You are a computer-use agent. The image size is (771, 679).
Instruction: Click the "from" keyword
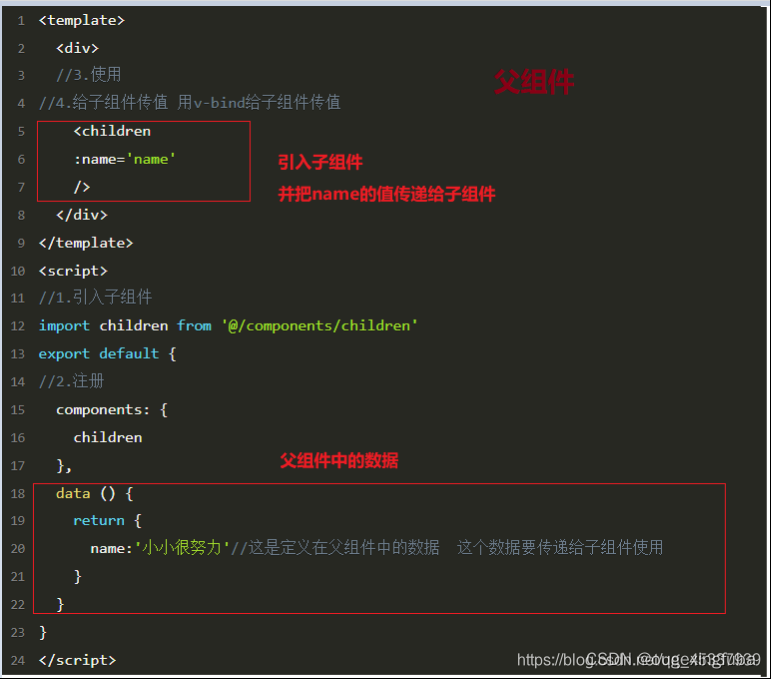pos(194,325)
